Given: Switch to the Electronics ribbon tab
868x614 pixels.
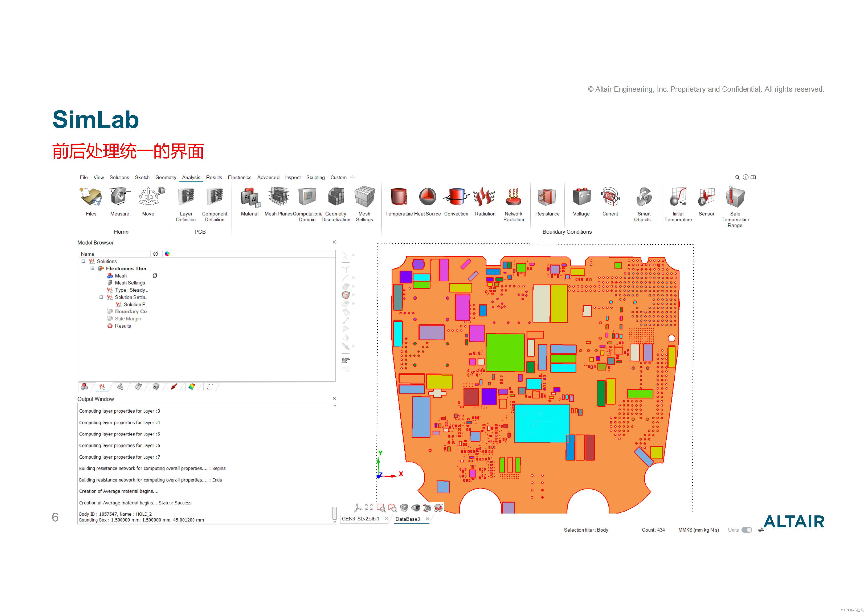Looking at the screenshot, I should point(240,177).
